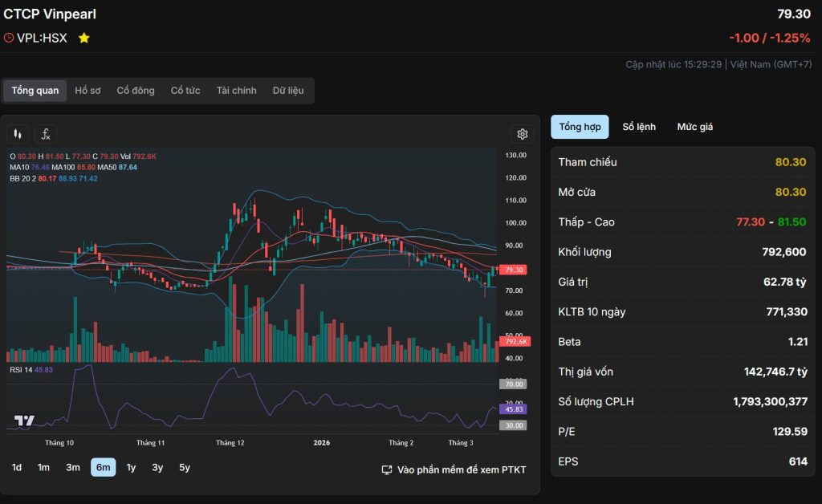Select the 1y time range
Screen dimensions: 822x504
131,468
